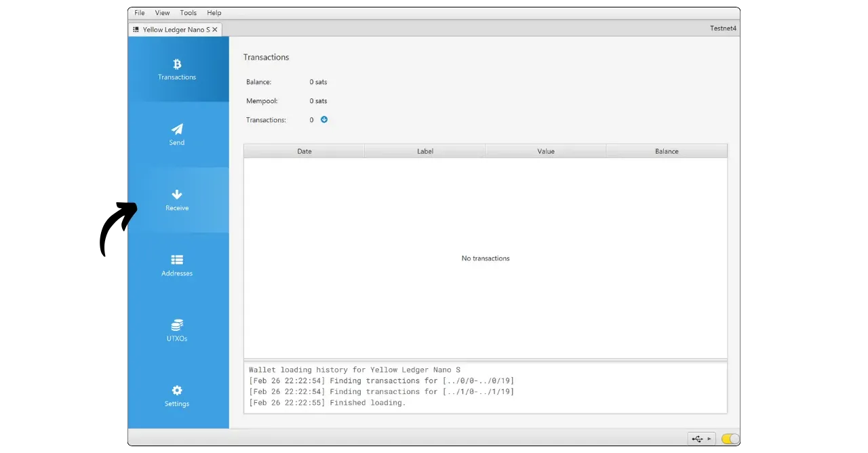Screen dimensions: 868x453
Task: Open the Help menu
Action: click(214, 13)
